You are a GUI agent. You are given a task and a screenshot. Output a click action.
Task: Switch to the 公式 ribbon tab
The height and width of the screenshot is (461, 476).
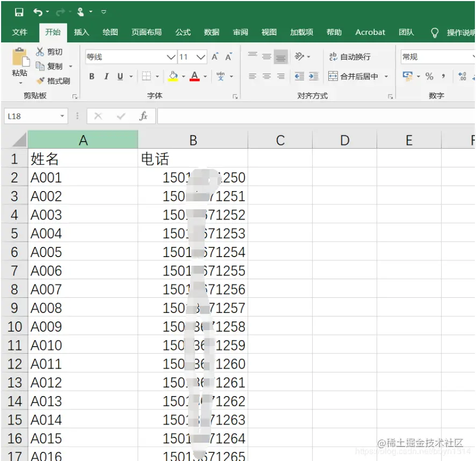click(x=183, y=32)
